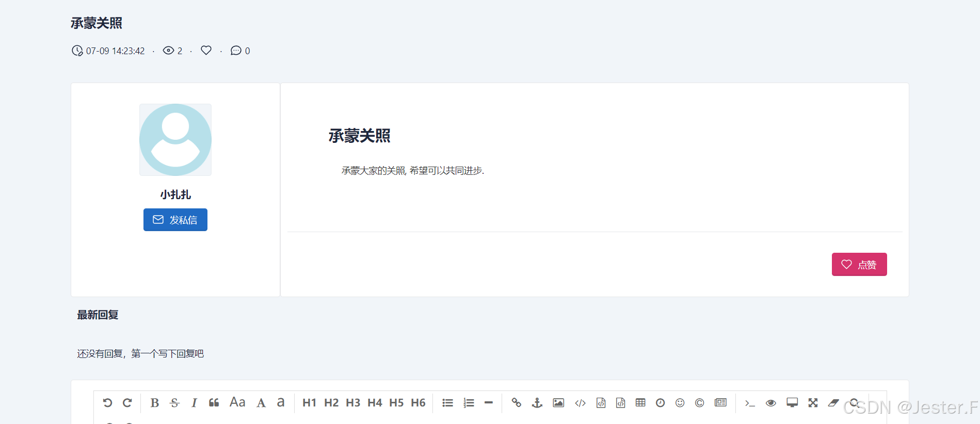Click the author name 小扎扎

(175, 194)
